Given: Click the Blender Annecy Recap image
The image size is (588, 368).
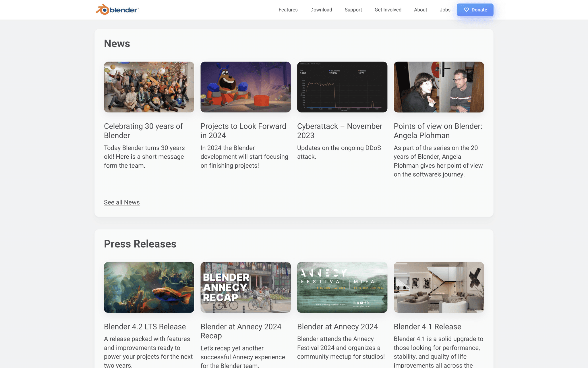Looking at the screenshot, I should coord(245,287).
